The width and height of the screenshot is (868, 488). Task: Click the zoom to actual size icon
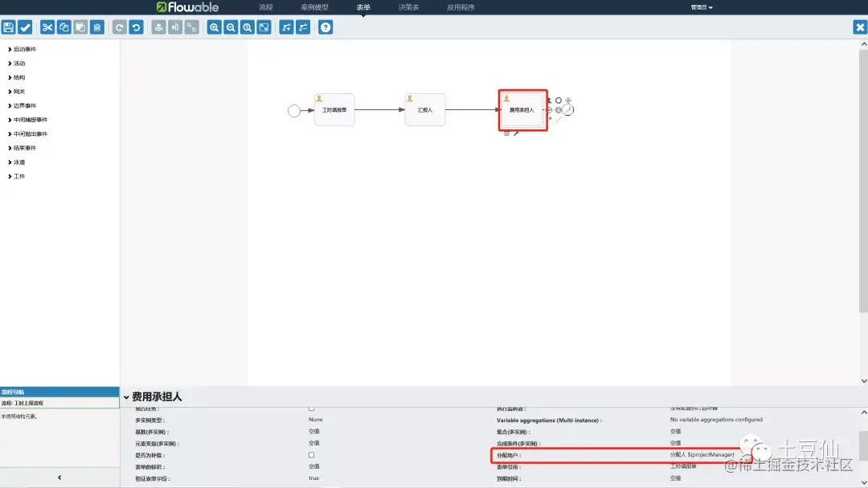[x=248, y=27]
